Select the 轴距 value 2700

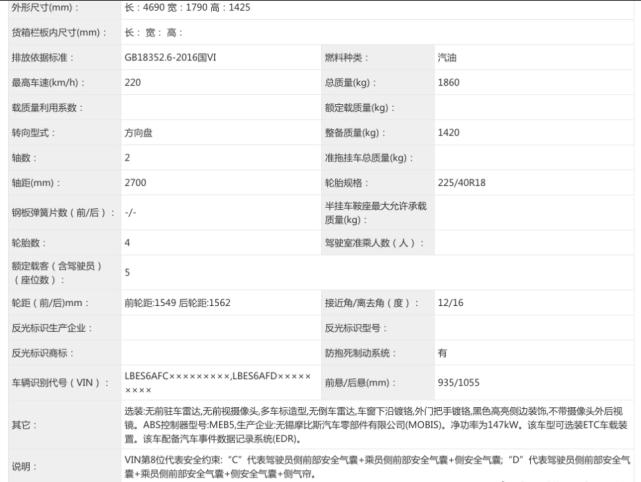[135, 183]
